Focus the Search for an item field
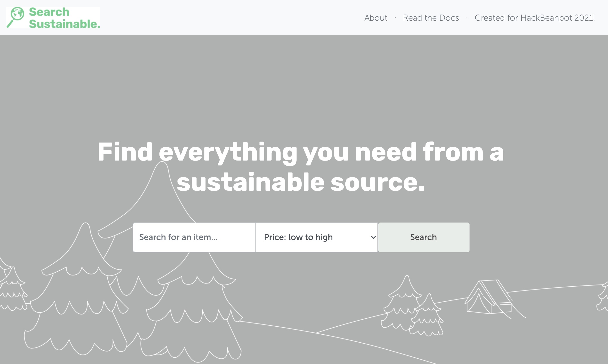The height and width of the screenshot is (364, 608). 194,237
